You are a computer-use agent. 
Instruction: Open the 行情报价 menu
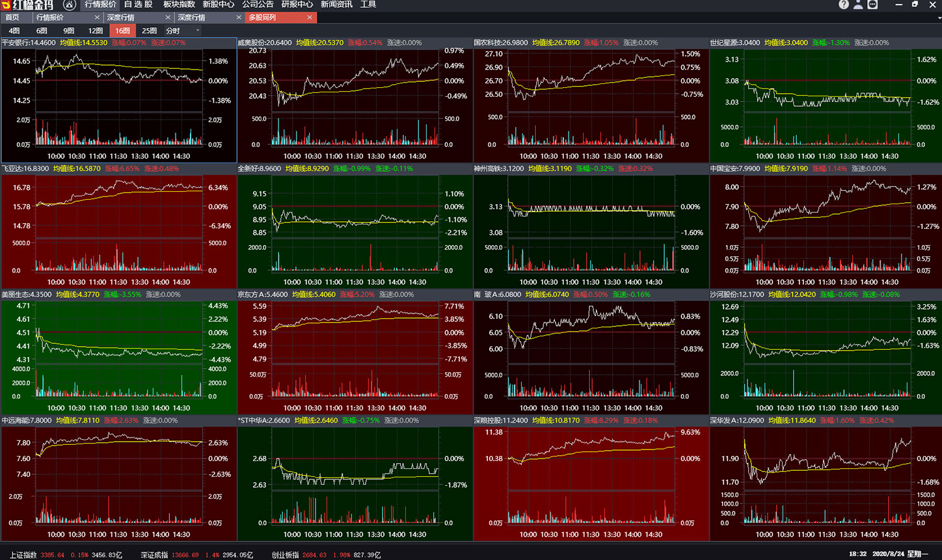pyautogui.click(x=100, y=5)
